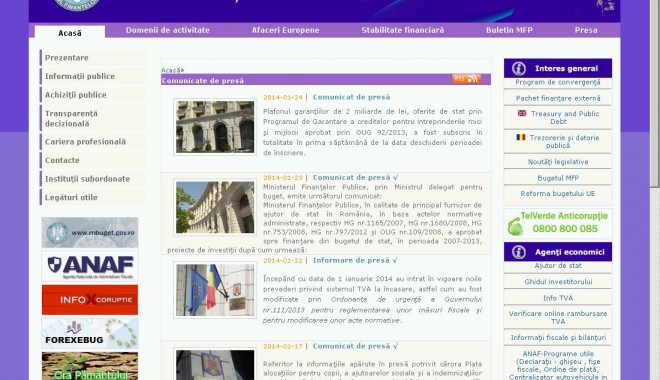
Task: Click the 2014-01-17 article thumbnail
Action: click(x=215, y=364)
